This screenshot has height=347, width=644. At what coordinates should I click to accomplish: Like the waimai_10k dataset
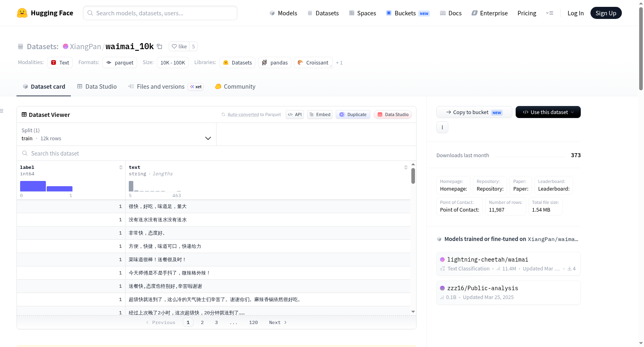point(179,46)
